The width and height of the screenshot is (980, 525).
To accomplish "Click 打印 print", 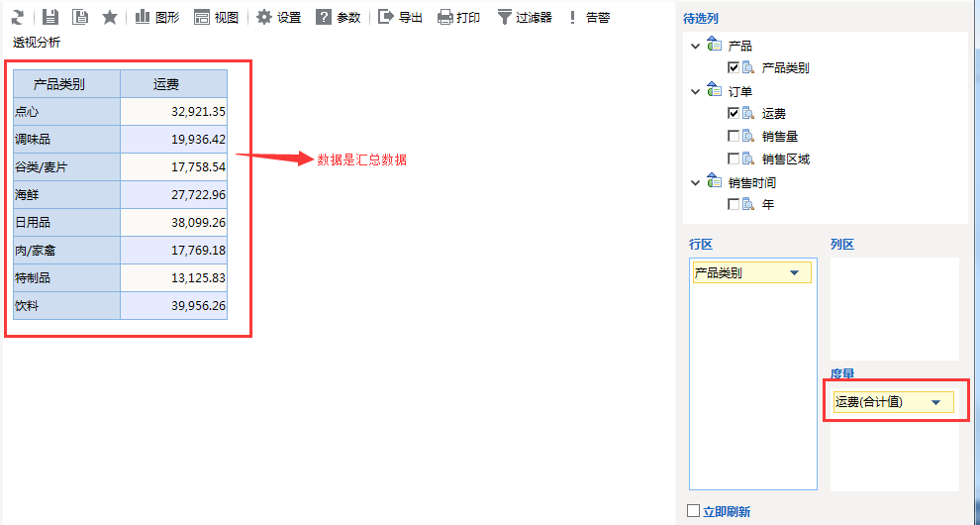I will point(458,17).
